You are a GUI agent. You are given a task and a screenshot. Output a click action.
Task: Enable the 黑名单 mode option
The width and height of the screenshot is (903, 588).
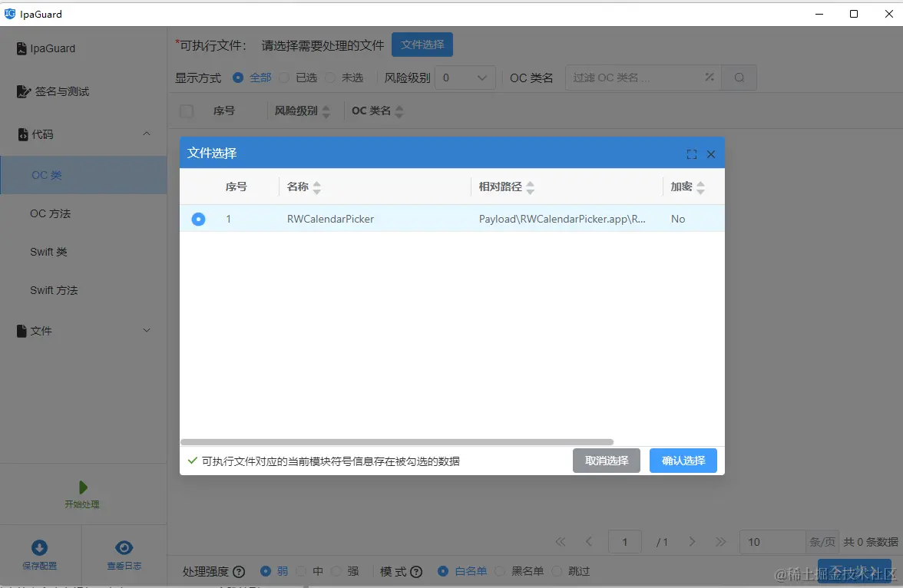tap(499, 571)
